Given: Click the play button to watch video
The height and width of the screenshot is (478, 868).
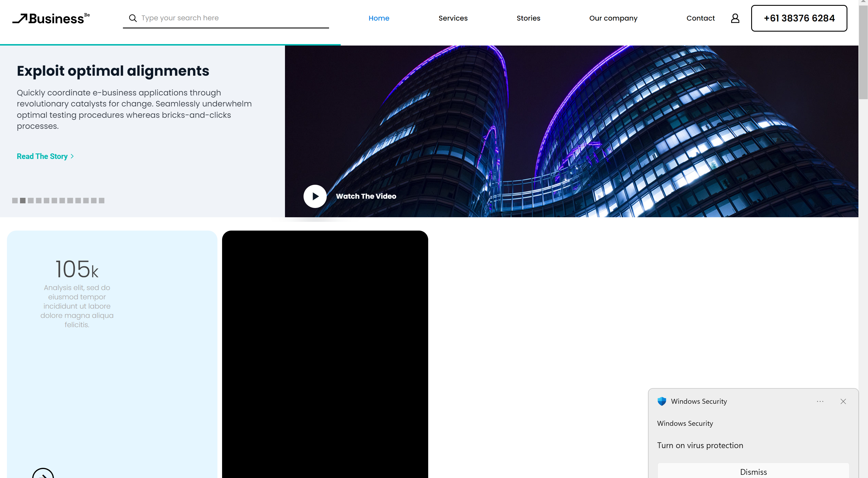Looking at the screenshot, I should 315,196.
